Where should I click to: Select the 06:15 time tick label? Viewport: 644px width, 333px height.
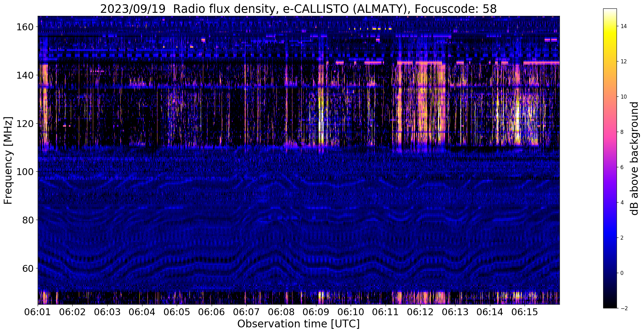(x=525, y=312)
